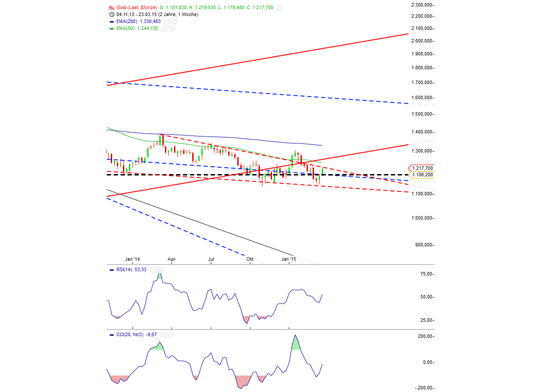Viewport: 540px width, 392px height.
Task: Click the Gold settings gear in the legend row
Action: 278,7
